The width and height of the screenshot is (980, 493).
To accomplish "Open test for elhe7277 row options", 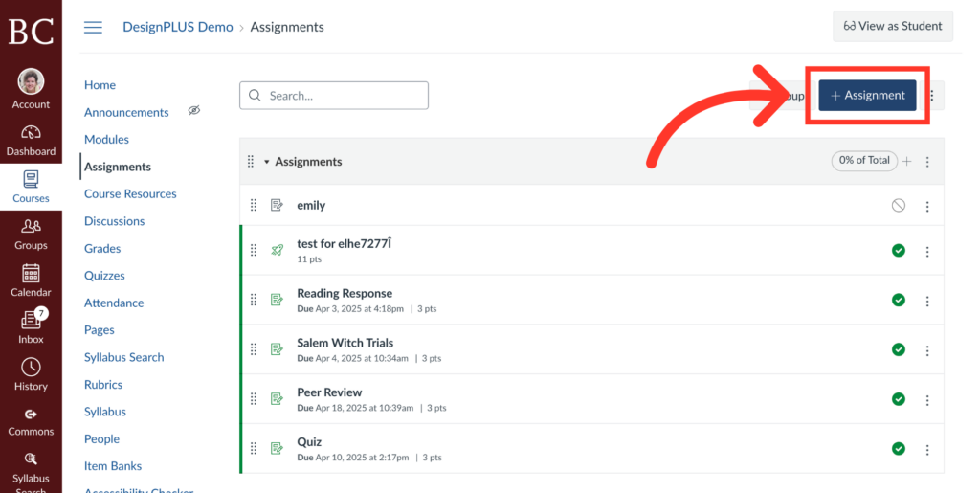I will coord(927,251).
